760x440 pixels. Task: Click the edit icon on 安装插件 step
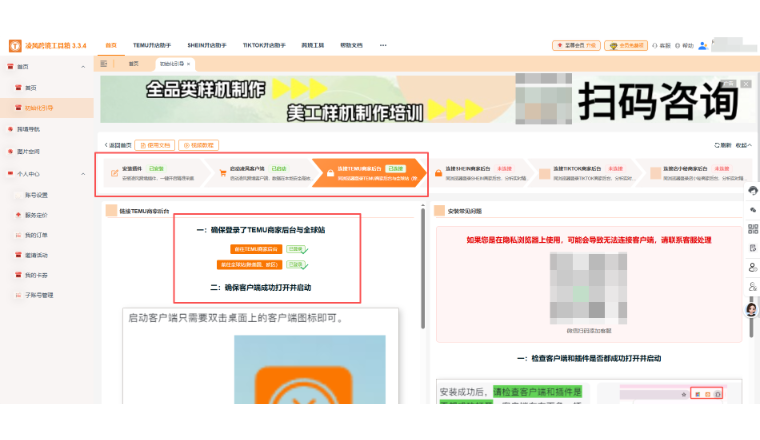pos(114,173)
